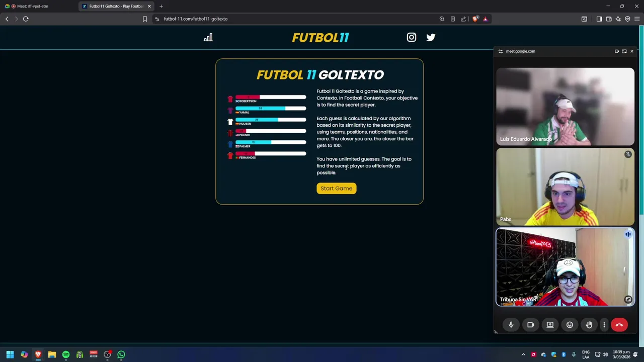The height and width of the screenshot is (362, 644).
Task: Select the Pabs video tile
Action: pos(566,187)
